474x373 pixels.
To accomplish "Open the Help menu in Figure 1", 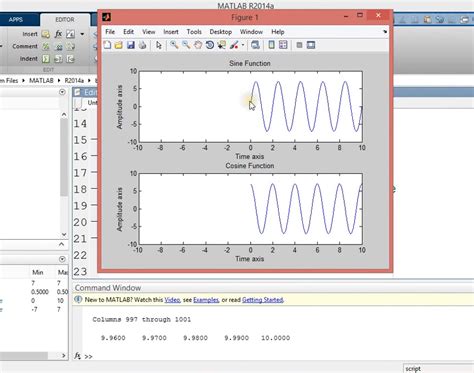I will [278, 32].
